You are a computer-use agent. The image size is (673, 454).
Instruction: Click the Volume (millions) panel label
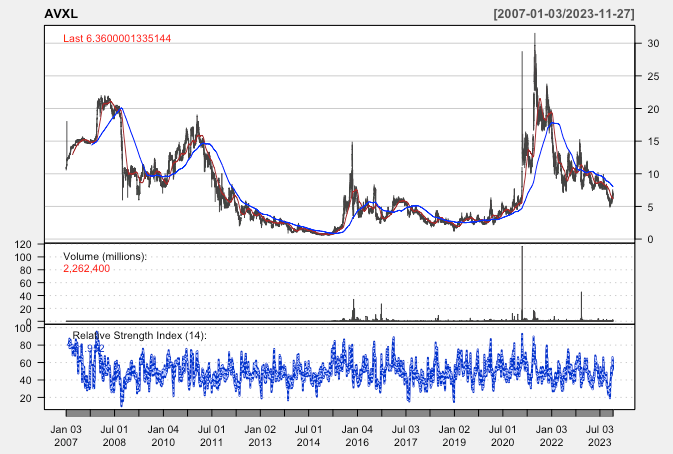tap(105, 257)
